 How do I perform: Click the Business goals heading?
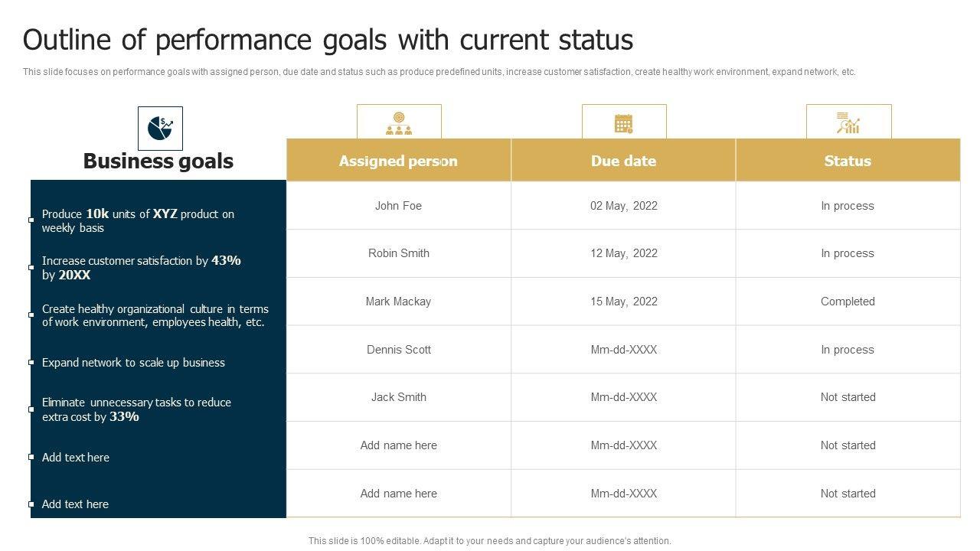pyautogui.click(x=158, y=161)
